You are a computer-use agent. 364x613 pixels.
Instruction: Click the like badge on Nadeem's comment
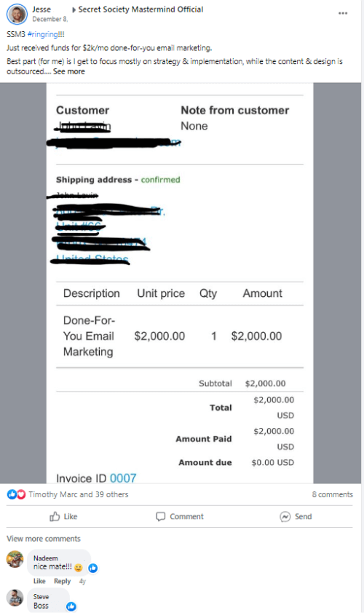click(x=93, y=568)
